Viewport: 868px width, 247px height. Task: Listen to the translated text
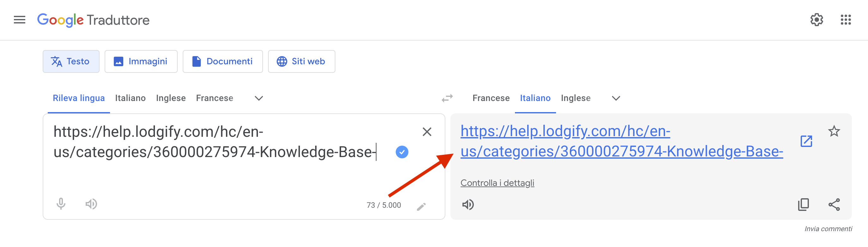pyautogui.click(x=469, y=205)
